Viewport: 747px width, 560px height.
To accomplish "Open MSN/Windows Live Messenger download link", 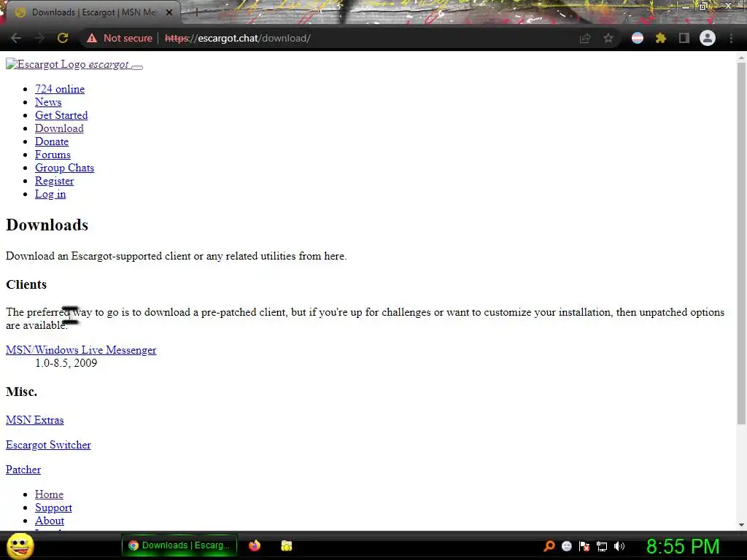I will (x=81, y=350).
